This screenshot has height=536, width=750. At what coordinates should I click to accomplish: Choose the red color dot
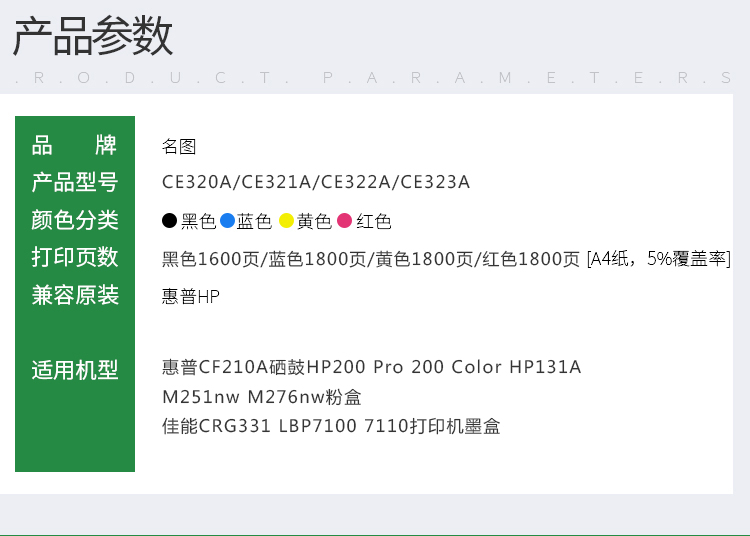coord(345,221)
